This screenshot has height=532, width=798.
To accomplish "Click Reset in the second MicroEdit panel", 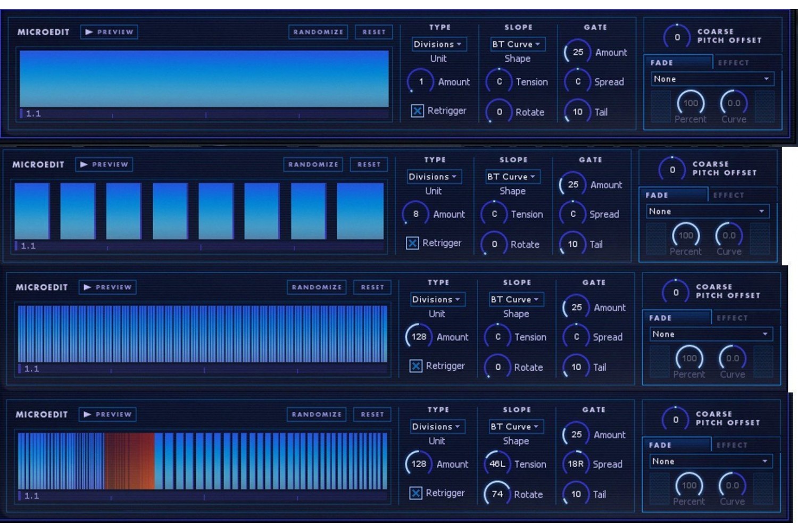I will coord(369,164).
